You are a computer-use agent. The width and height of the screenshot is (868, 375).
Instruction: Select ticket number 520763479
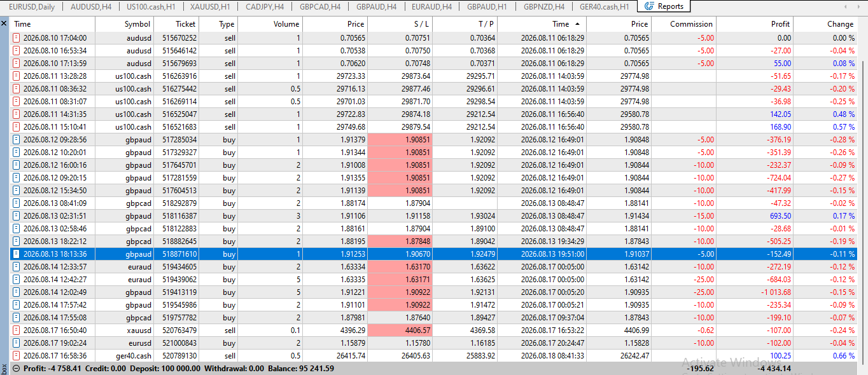click(x=179, y=331)
